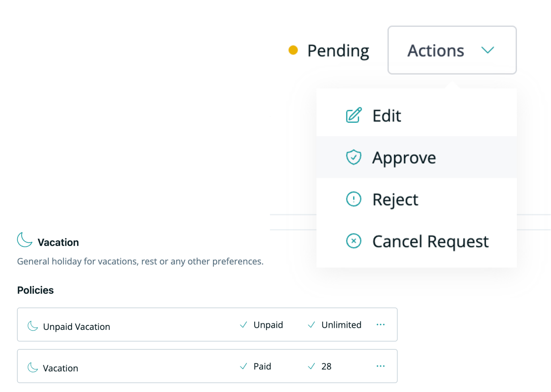Click the Reject exclamation circle icon

click(x=354, y=199)
